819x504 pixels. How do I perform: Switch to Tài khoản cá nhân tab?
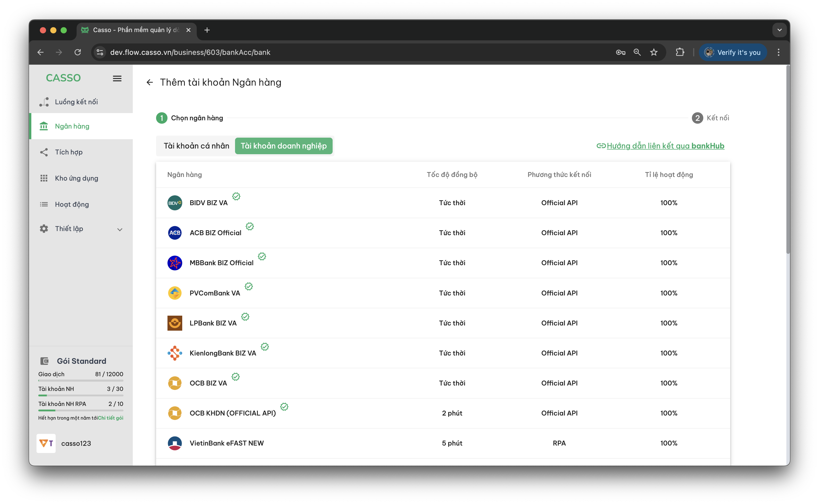(196, 146)
